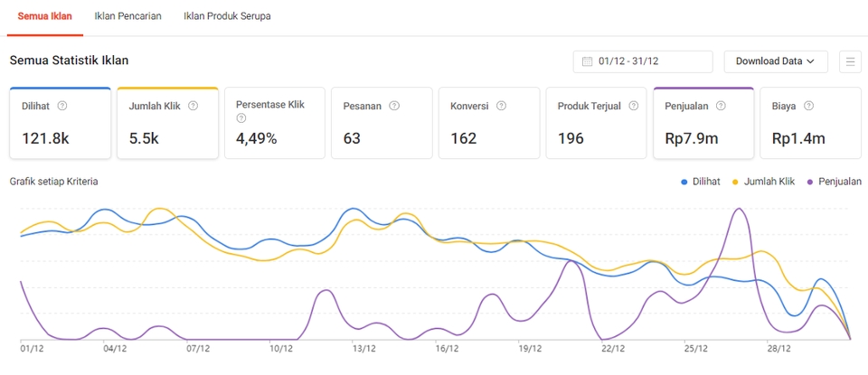Toggle the Pesanan metric card

coord(382,123)
